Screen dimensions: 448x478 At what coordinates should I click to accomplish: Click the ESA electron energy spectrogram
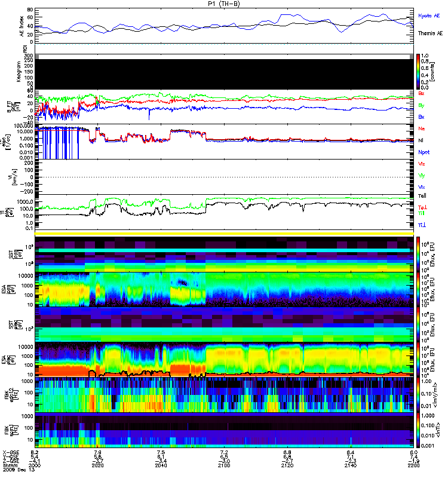coord(225,360)
